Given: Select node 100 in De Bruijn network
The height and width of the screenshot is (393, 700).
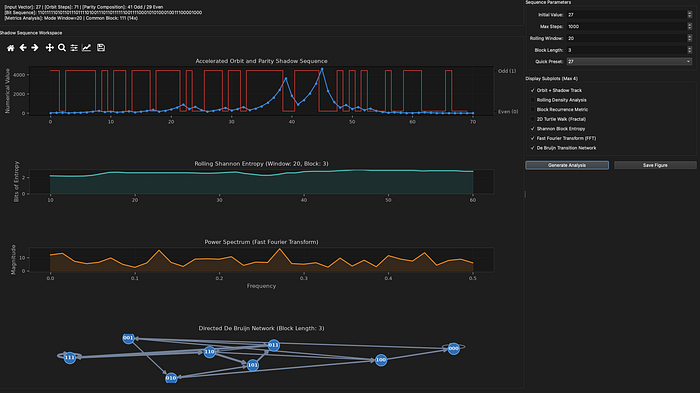Looking at the screenshot, I should 381,360.
